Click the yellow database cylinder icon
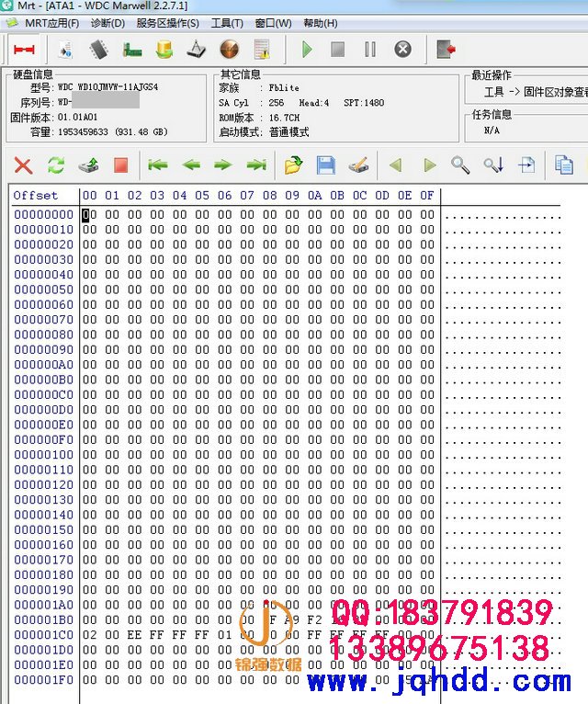Screen dimensions: 588x704 click(x=164, y=50)
